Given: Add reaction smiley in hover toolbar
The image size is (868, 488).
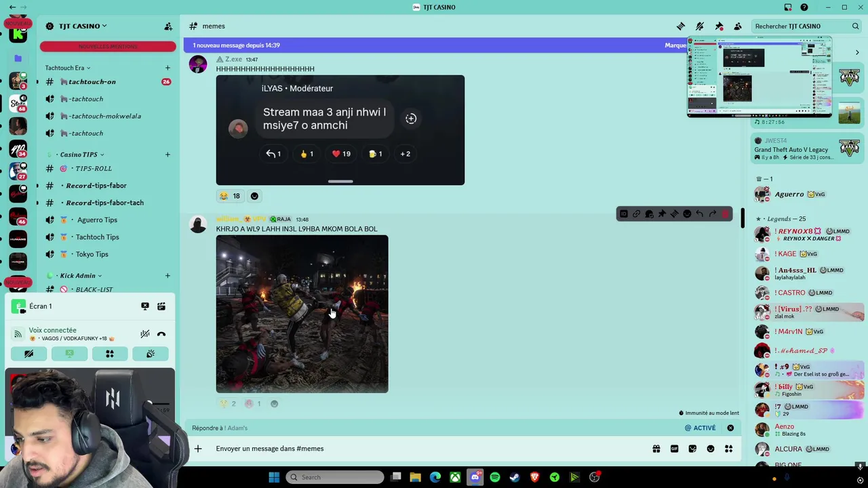Looking at the screenshot, I should 687,214.
